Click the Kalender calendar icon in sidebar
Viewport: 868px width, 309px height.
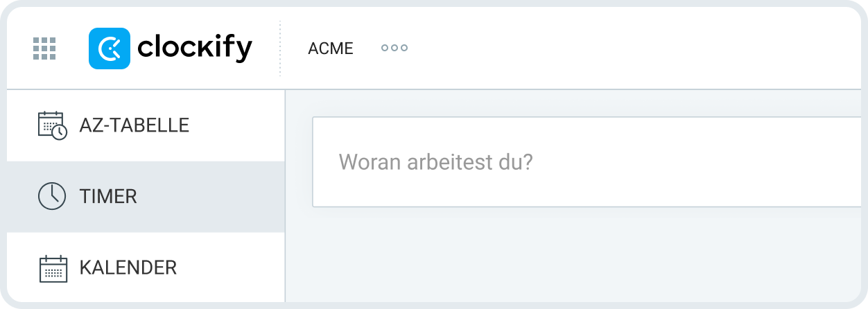(52, 267)
